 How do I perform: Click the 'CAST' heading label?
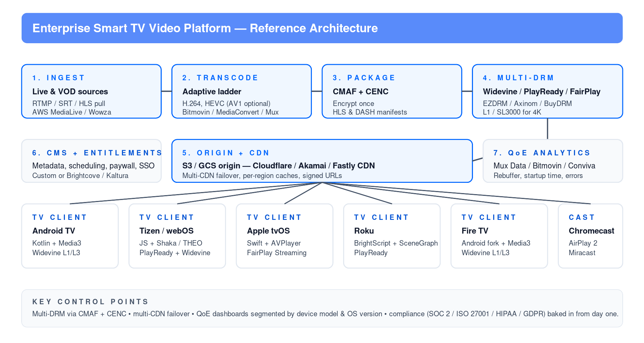click(581, 217)
